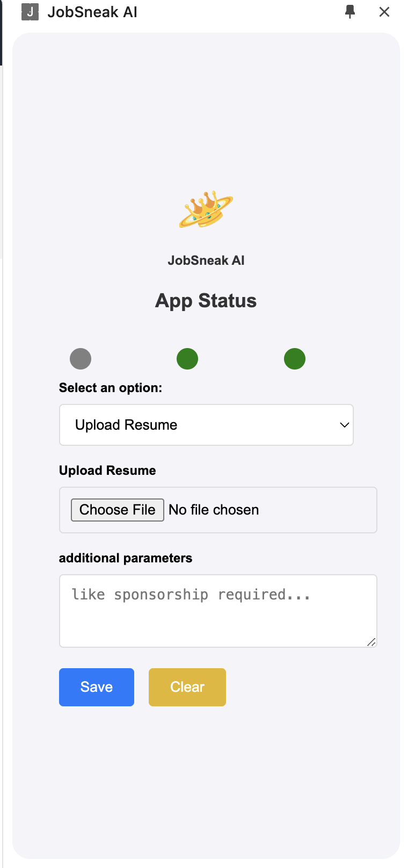The width and height of the screenshot is (408, 868).
Task: Open the Upload Resume option dropdown
Action: point(206,425)
